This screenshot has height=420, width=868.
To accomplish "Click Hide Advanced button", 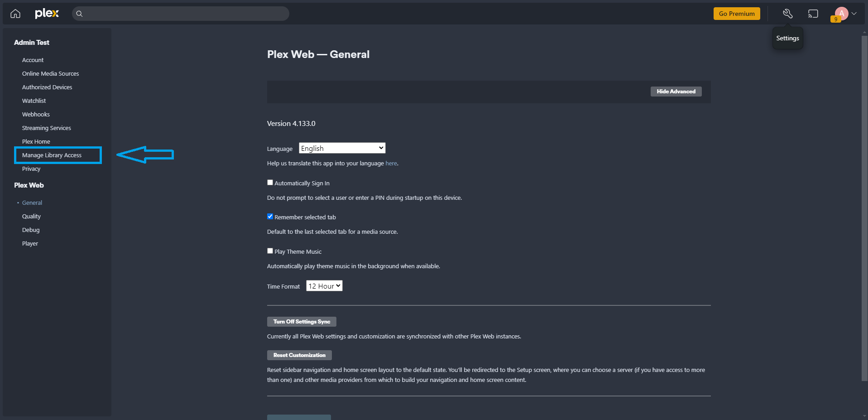I will (x=676, y=92).
